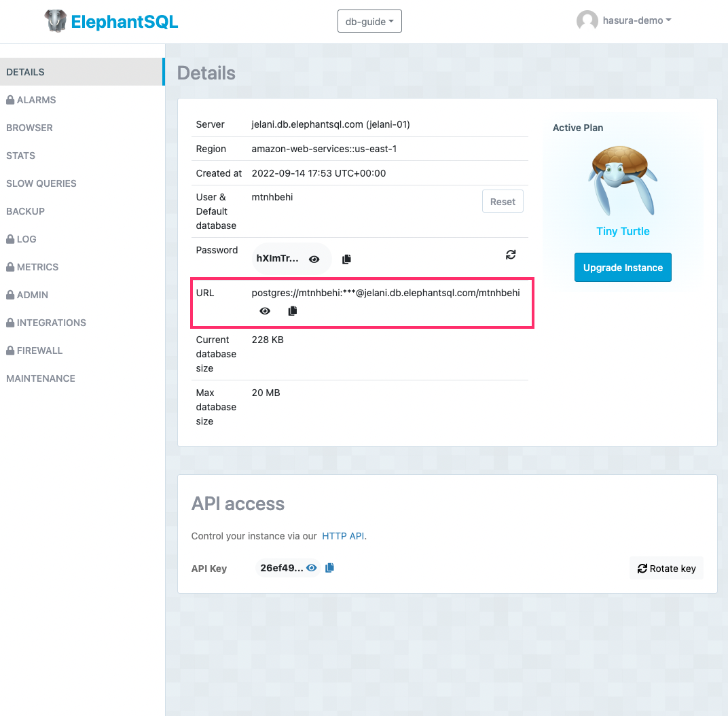Click the password regenerate refresh icon
Screen dimensions: 728x716
click(510, 254)
